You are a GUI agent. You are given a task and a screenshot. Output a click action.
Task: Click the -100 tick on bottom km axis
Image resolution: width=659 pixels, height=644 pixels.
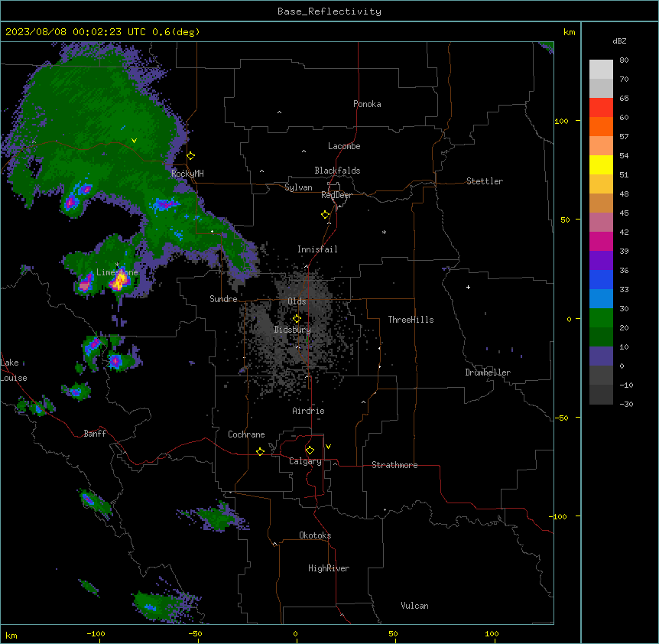pos(96,633)
